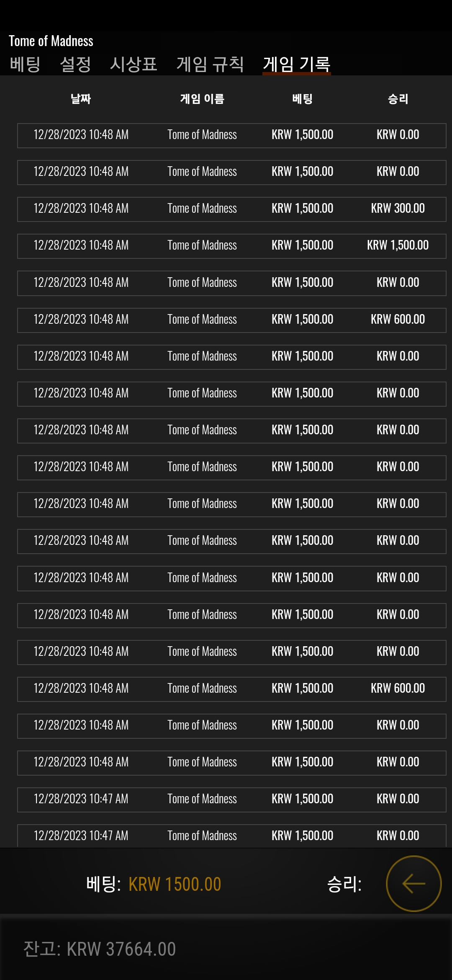Select the 게임 규칙 tab
This screenshot has width=452, height=980.
210,64
